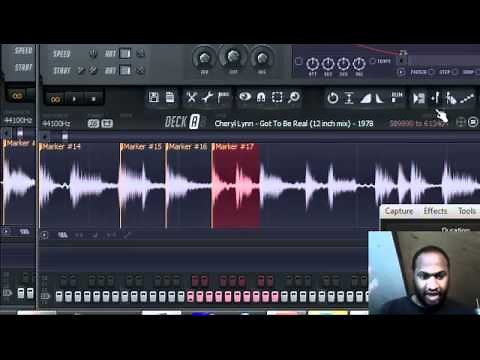Toggle the small checkbox left of envelope knobs

299,61
